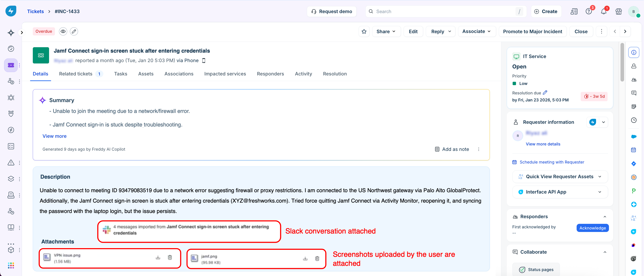644x276 pixels.
Task: Open the help question mark icon
Action: point(589,12)
